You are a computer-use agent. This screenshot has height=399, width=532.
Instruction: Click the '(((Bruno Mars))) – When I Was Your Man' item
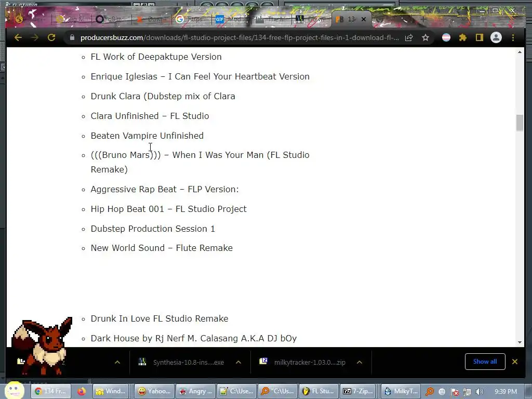[200, 162]
